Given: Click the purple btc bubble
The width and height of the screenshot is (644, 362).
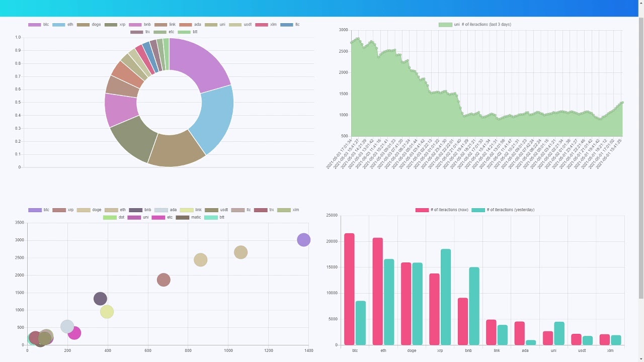Looking at the screenshot, I should click(x=303, y=240).
